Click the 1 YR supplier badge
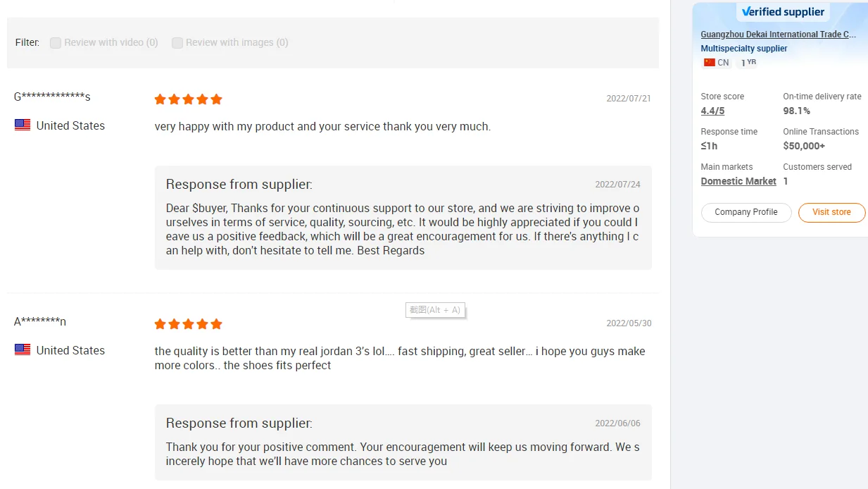The image size is (868, 489). coord(749,63)
